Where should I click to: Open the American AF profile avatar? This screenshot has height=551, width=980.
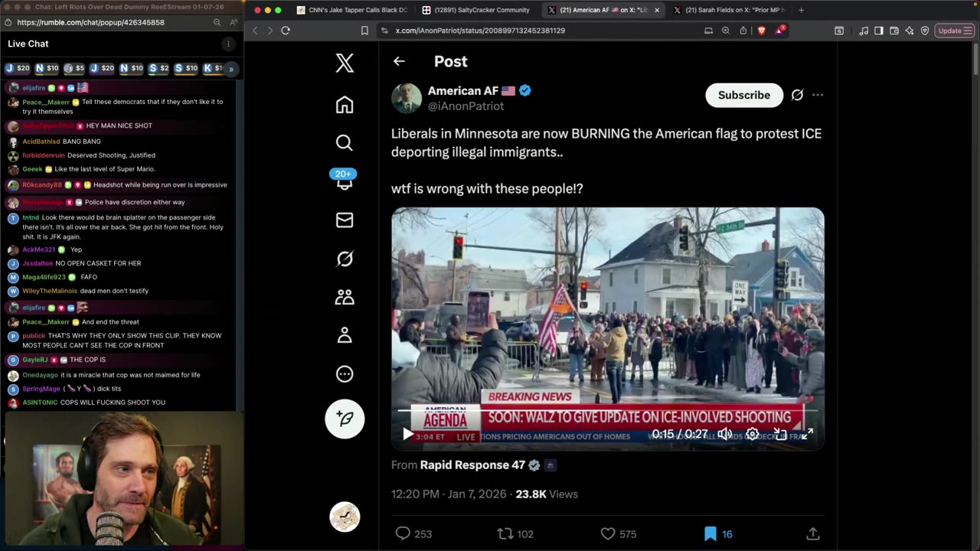407,98
